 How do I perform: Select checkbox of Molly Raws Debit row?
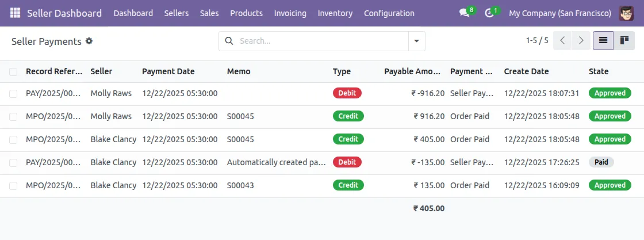click(x=14, y=94)
